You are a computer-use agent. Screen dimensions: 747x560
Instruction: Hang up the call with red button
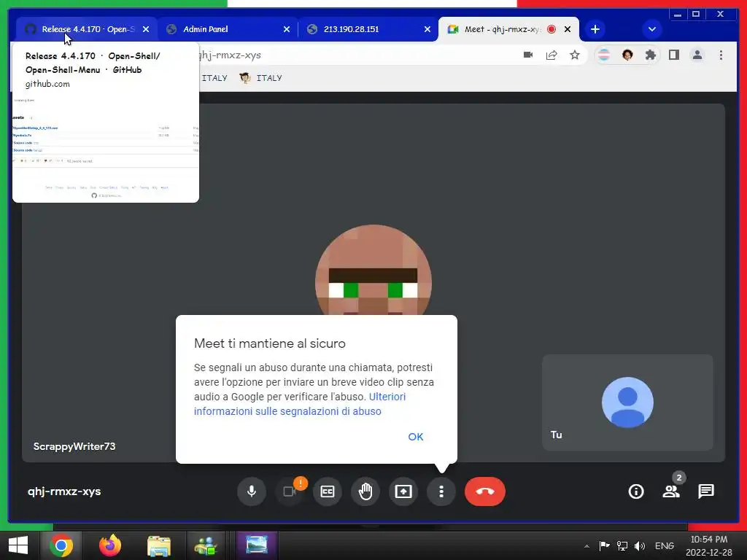pyautogui.click(x=485, y=491)
